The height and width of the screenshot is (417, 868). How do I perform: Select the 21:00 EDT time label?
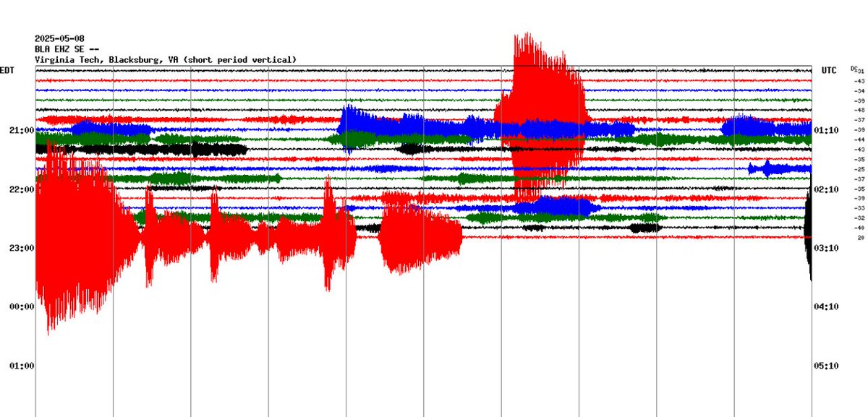[22, 130]
